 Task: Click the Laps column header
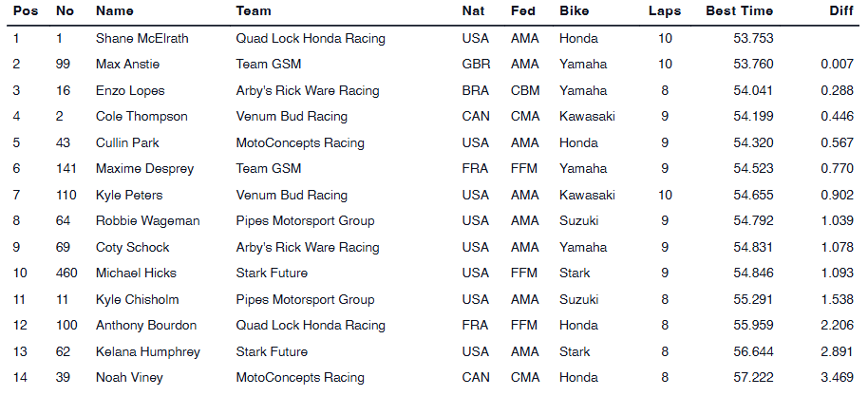pyautogui.click(x=664, y=11)
